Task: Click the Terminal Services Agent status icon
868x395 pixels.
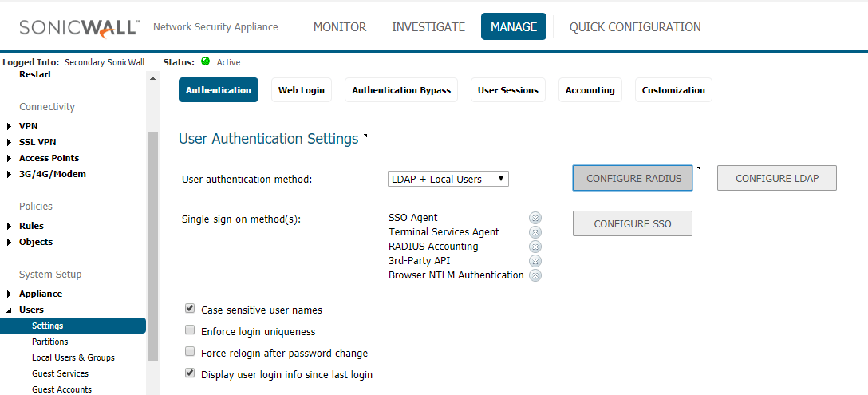Action: click(535, 232)
